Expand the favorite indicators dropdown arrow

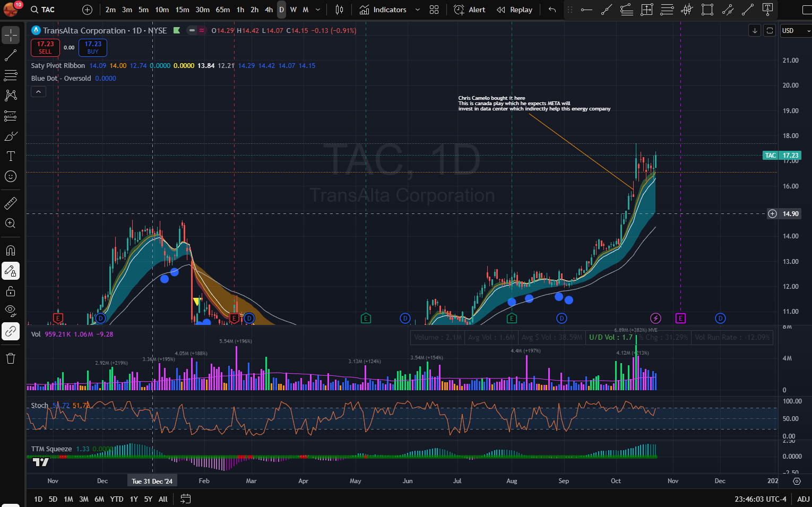[417, 10]
